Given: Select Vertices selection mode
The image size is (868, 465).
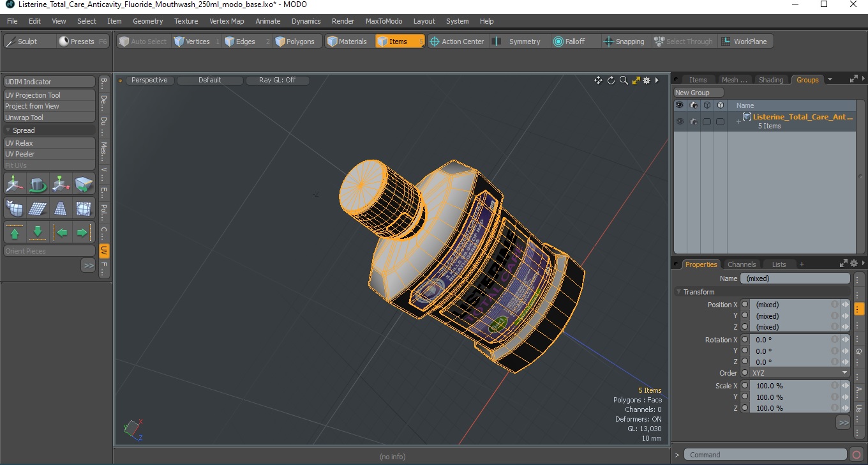Looking at the screenshot, I should [197, 42].
